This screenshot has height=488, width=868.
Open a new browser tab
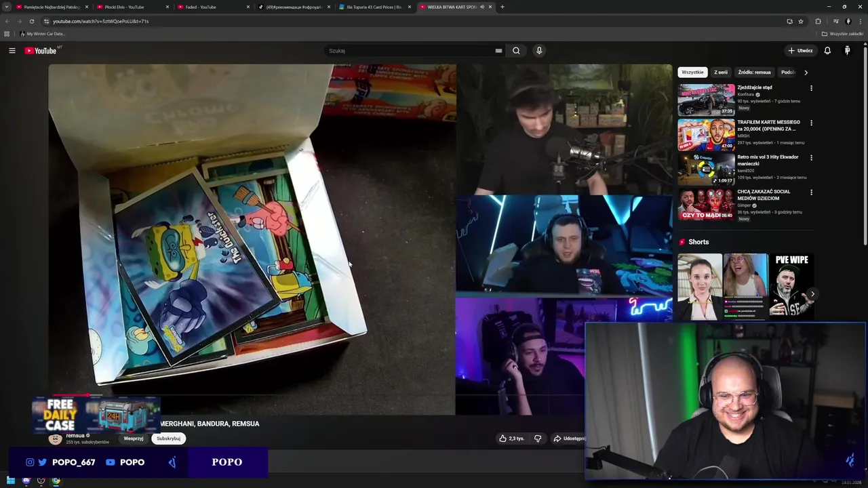click(502, 7)
